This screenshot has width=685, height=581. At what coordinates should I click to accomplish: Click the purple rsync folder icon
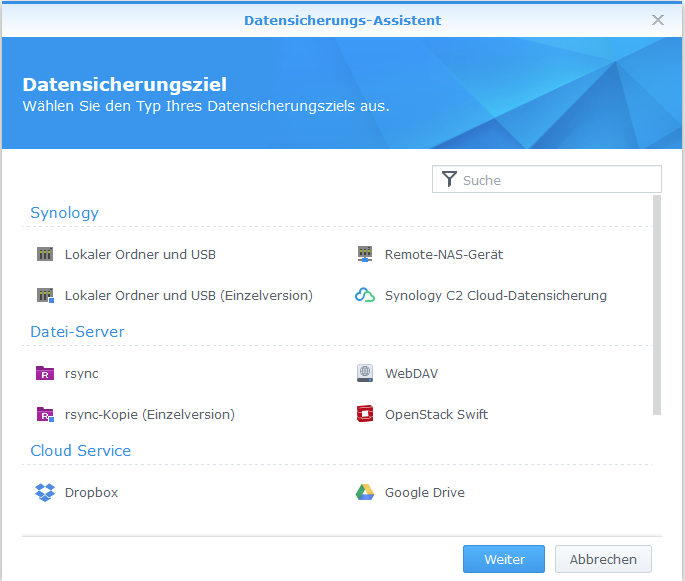[x=45, y=374]
